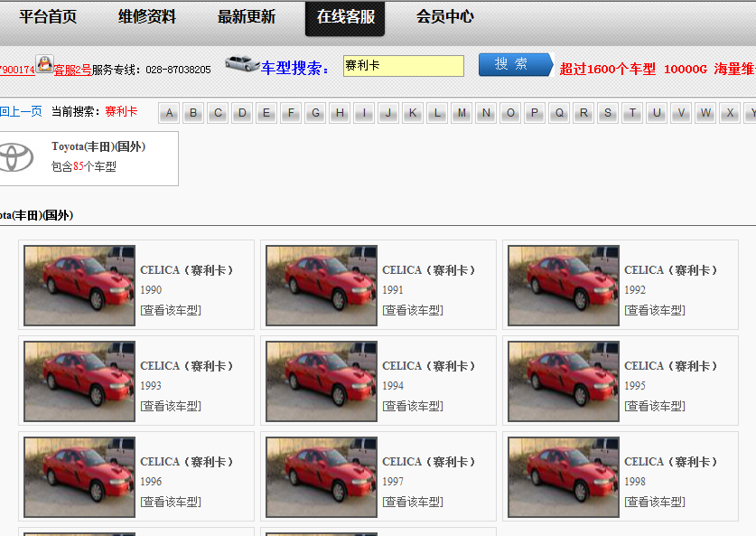Filter by letter X
Screen dimensions: 756x536
click(730, 113)
